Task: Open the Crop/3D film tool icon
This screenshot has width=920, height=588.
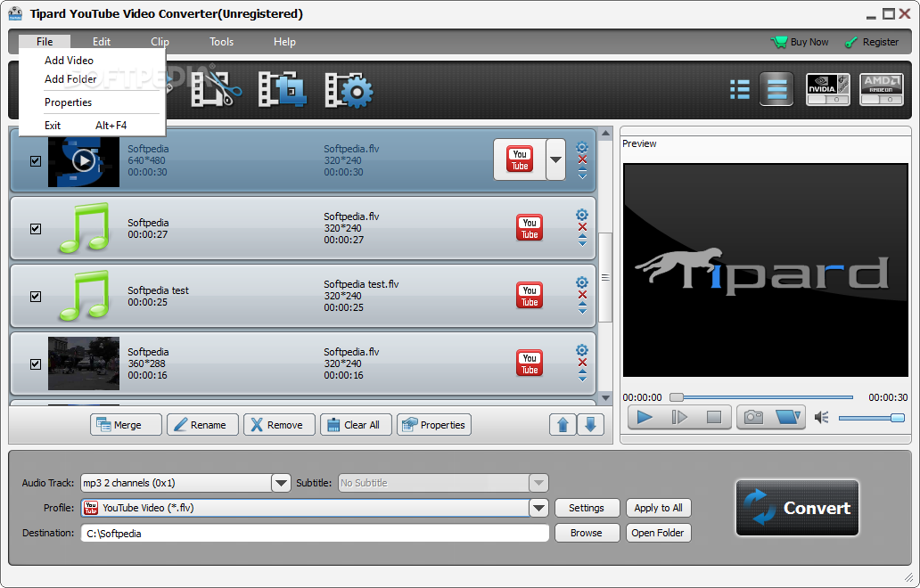Action: pyautogui.click(x=283, y=90)
